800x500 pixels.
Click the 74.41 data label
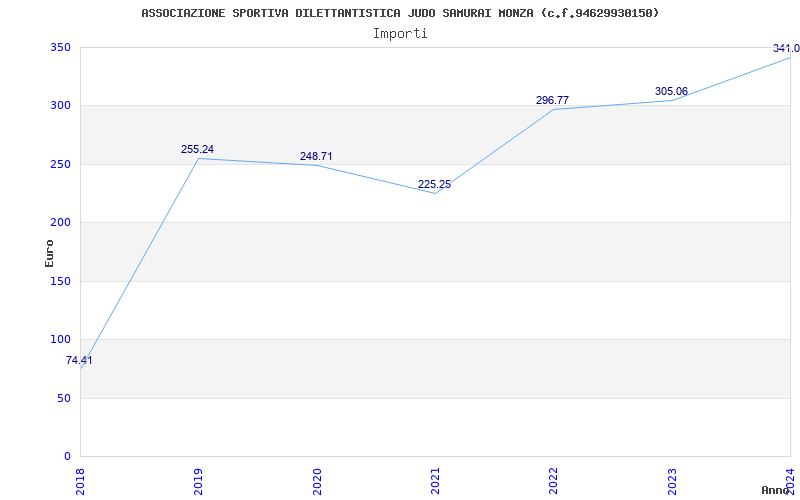click(x=79, y=360)
